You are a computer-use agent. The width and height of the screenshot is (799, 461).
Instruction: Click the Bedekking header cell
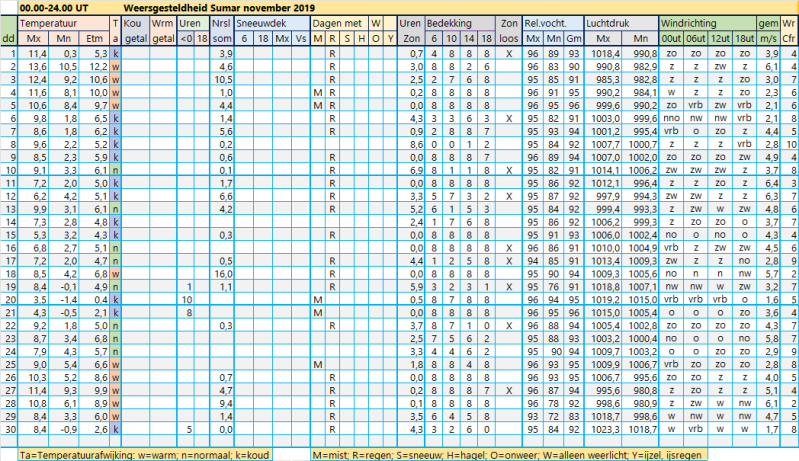(x=451, y=21)
